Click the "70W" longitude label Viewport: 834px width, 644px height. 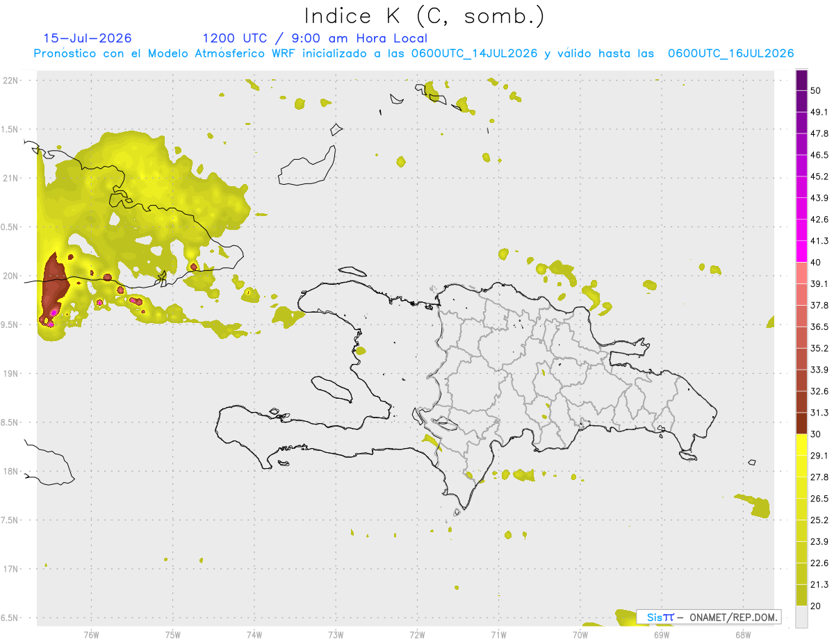pyautogui.click(x=580, y=634)
